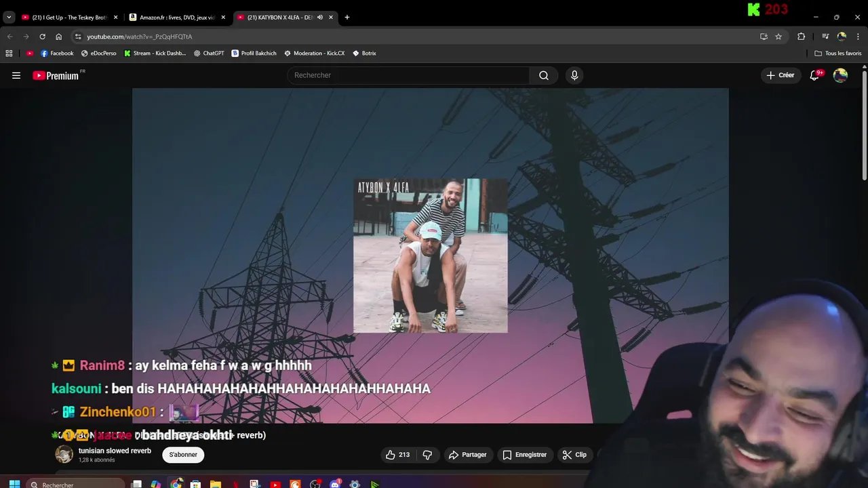
Task: Open the ChatGPT bookmark
Action: [209, 53]
